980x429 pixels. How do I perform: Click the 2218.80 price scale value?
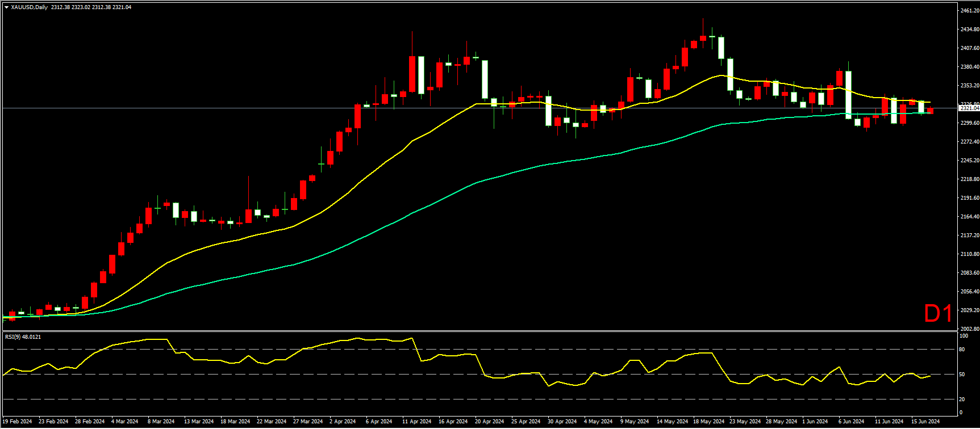(x=969, y=179)
